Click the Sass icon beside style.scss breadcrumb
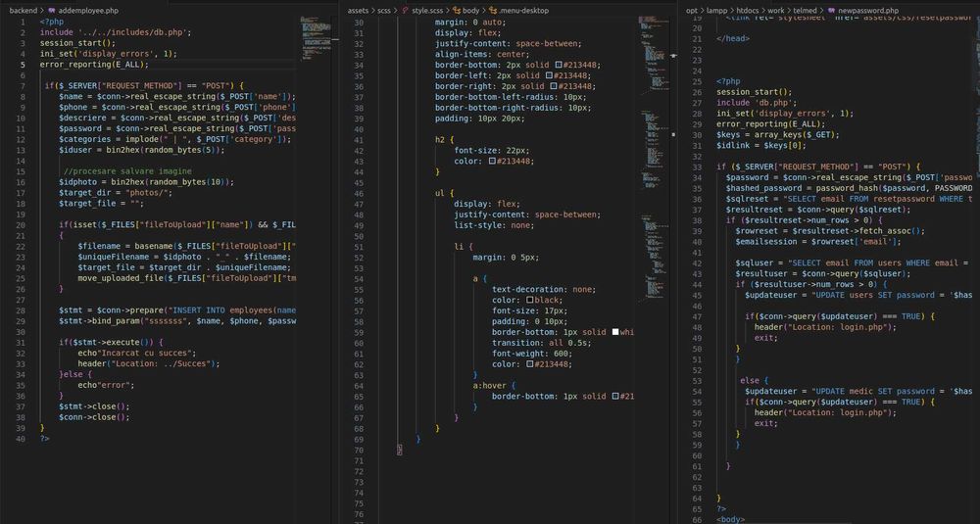Image resolution: width=980 pixels, height=524 pixels. [405, 11]
